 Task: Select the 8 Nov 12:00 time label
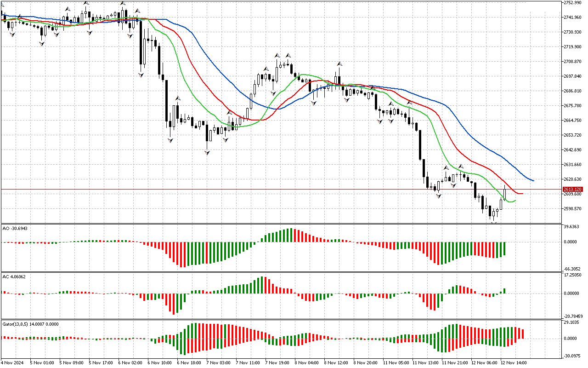(336, 362)
